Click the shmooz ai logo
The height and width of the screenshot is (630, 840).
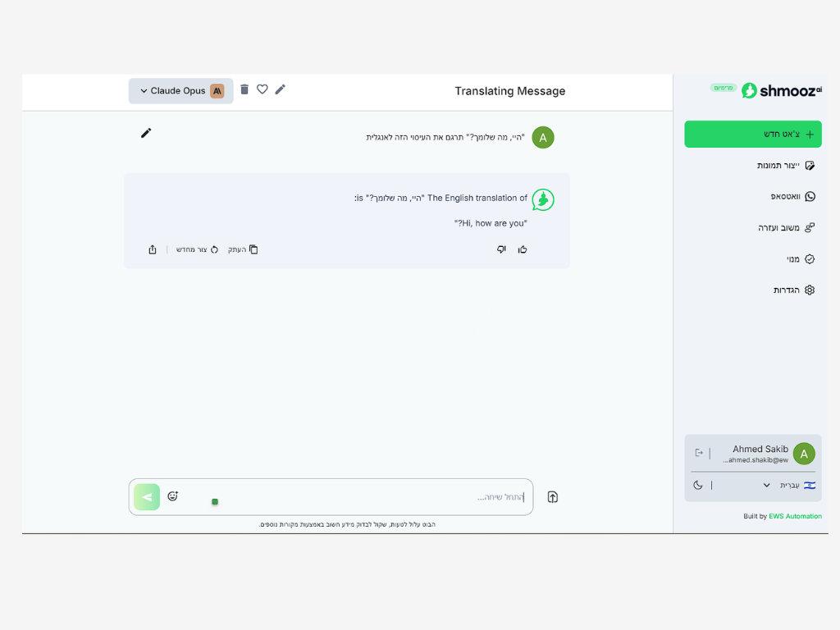781,90
